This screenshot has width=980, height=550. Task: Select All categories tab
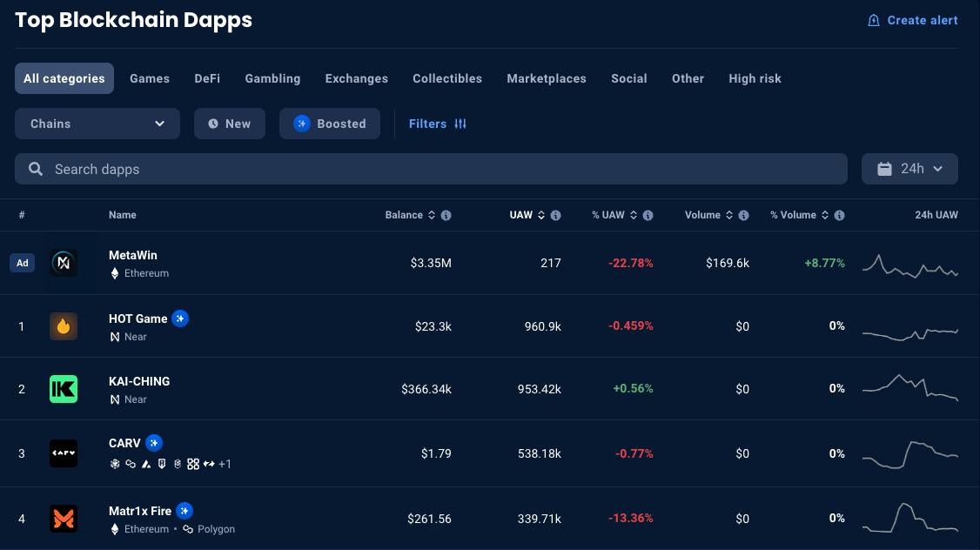tap(64, 78)
